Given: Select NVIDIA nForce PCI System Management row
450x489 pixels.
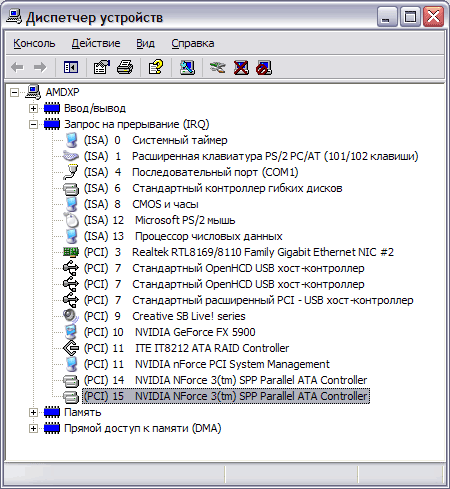Looking at the screenshot, I should point(207,364).
